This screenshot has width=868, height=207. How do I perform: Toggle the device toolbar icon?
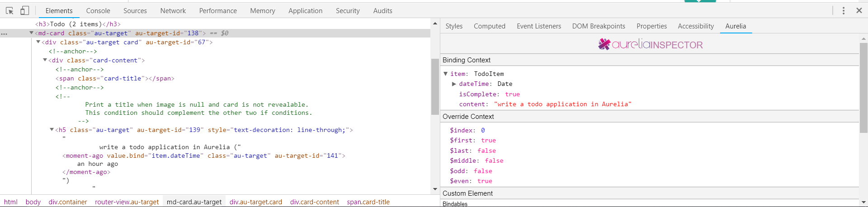pos(24,10)
